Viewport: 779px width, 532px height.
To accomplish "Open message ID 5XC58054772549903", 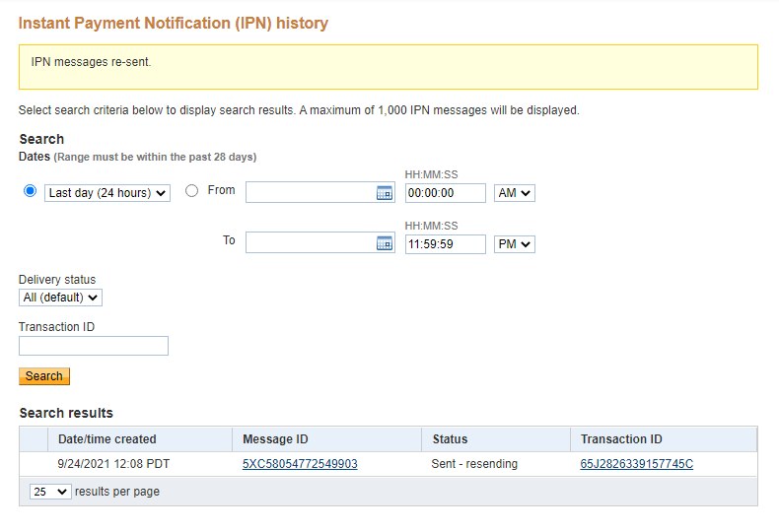I will pos(300,464).
